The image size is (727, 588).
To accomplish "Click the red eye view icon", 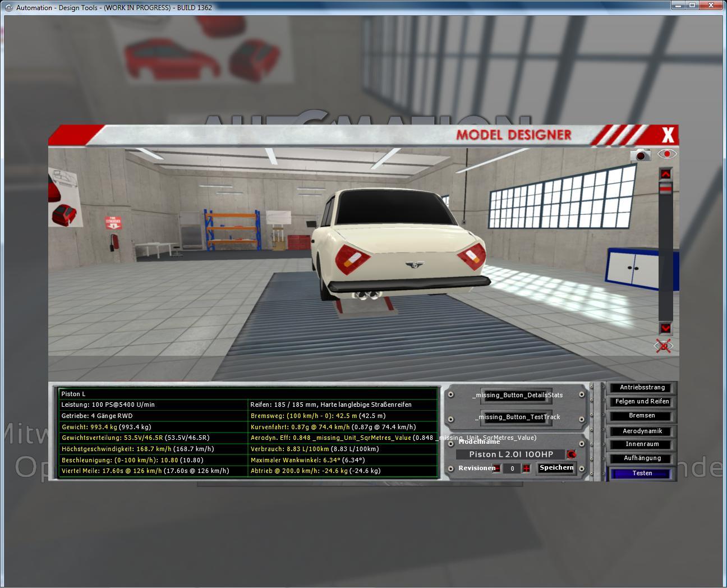I will click(x=667, y=154).
